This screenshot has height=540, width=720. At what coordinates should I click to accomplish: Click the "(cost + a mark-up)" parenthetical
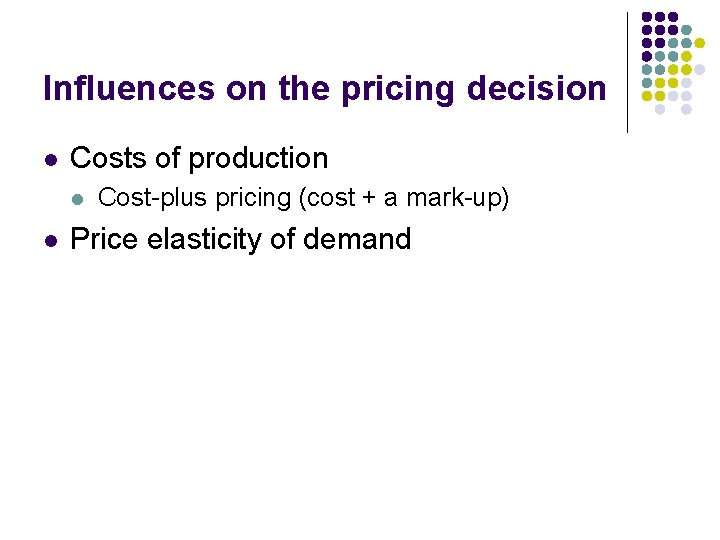404,198
